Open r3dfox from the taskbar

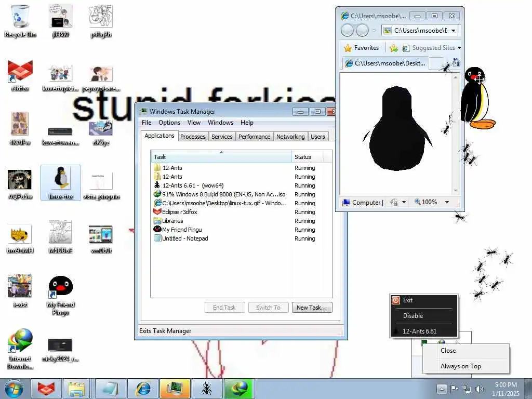pos(46,389)
